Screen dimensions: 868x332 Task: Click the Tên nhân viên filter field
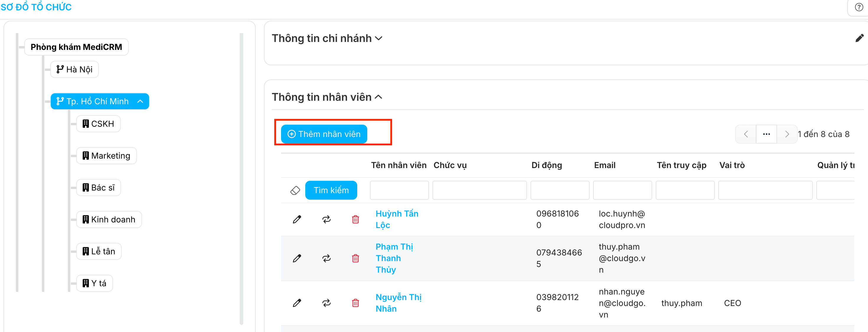(399, 191)
